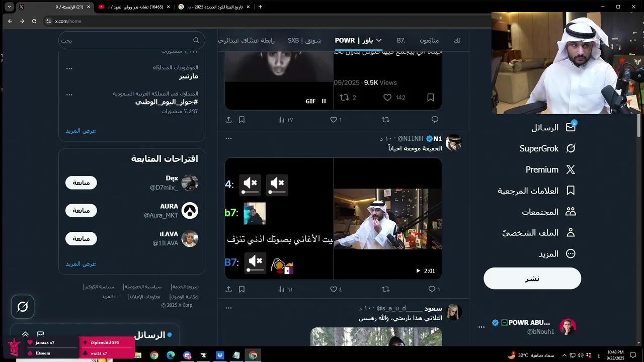View analytics of N1 post showing ٦١
This screenshot has width=644, height=362.
(x=285, y=289)
